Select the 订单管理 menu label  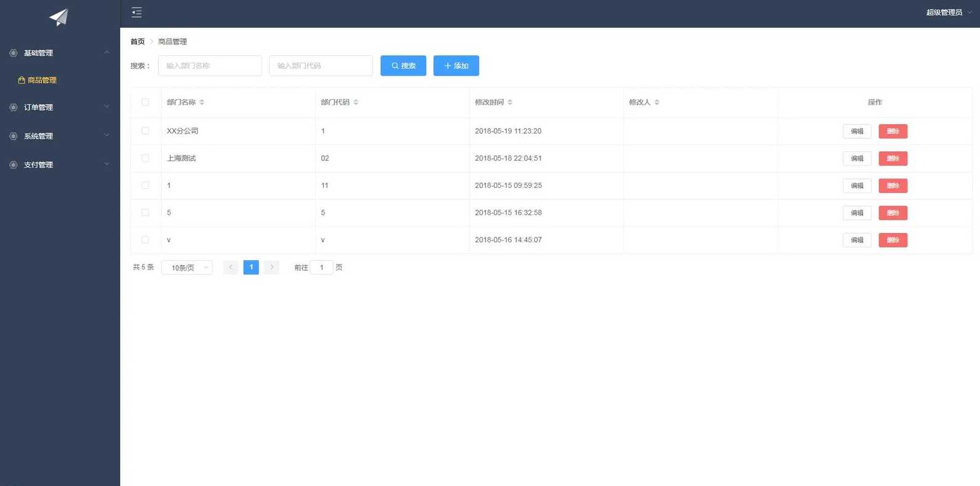tap(38, 107)
